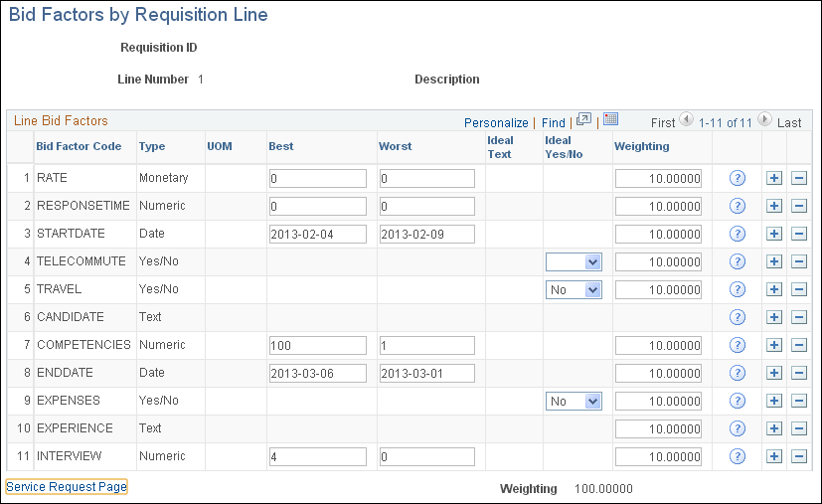Select the CANDIDATE bid factor code text
822x504 pixels.
71,317
